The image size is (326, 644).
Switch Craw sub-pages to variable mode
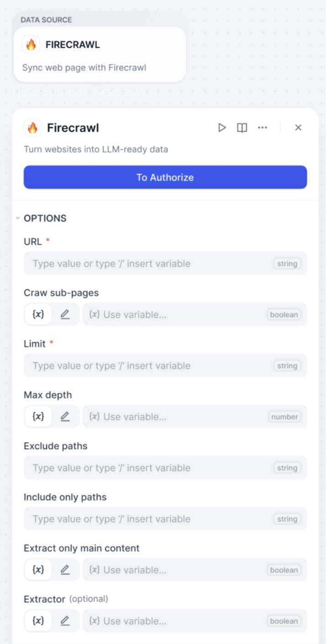point(38,315)
